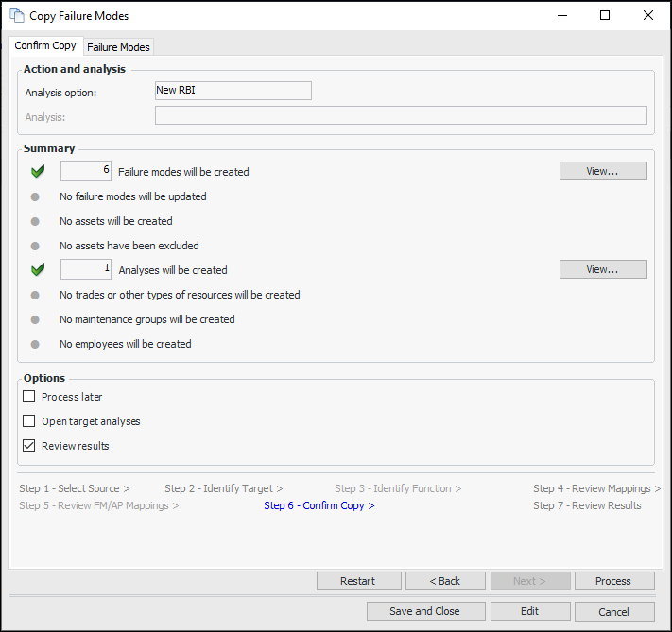Jump to Step 5 - Review FM/AP Mappings
The height and width of the screenshot is (632, 672).
point(98,506)
